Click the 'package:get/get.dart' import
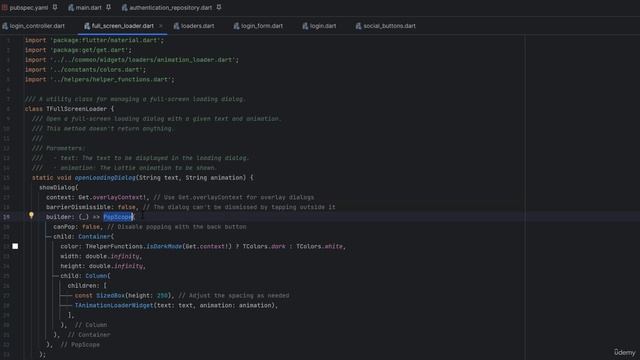The height and width of the screenshot is (360, 640). pyautogui.click(x=91, y=50)
